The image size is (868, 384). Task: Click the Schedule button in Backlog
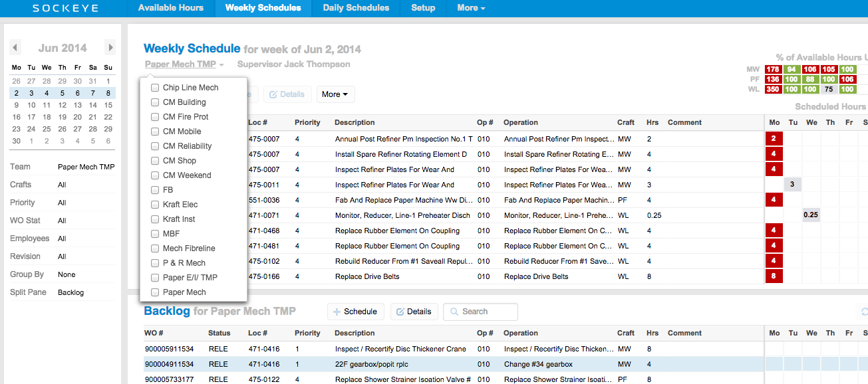pyautogui.click(x=356, y=312)
